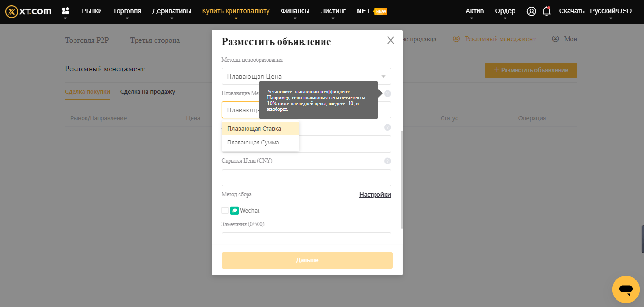Click the green Wechat icon
Screen dimensions: 644x307
[x=234, y=210]
